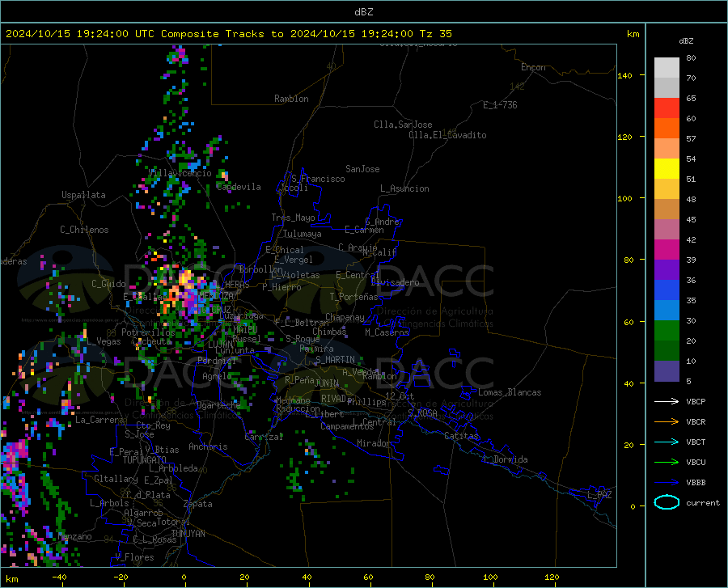
Task: Click the Tulumaya place label
Action: click(303, 234)
